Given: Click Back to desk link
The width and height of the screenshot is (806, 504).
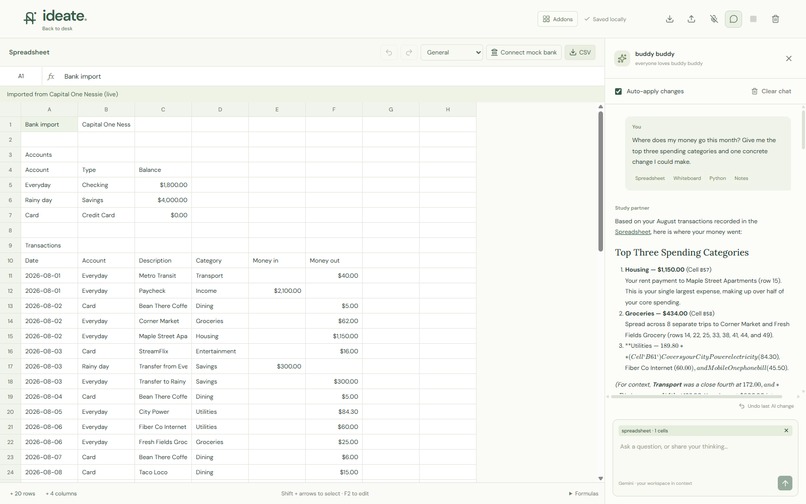Looking at the screenshot, I should [57, 29].
